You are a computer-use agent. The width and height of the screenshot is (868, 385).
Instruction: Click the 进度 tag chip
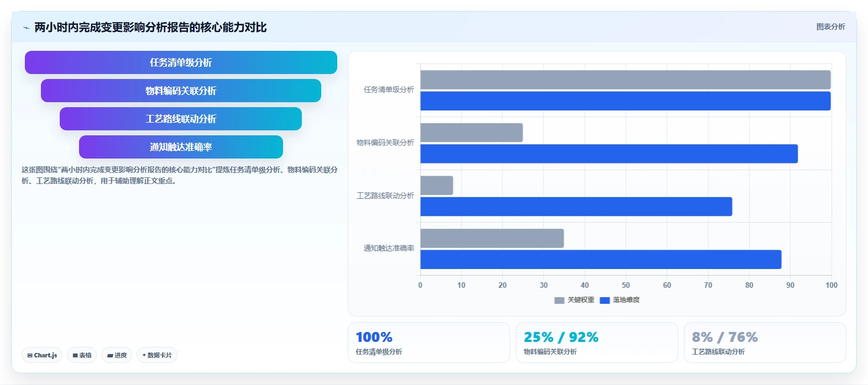(117, 355)
